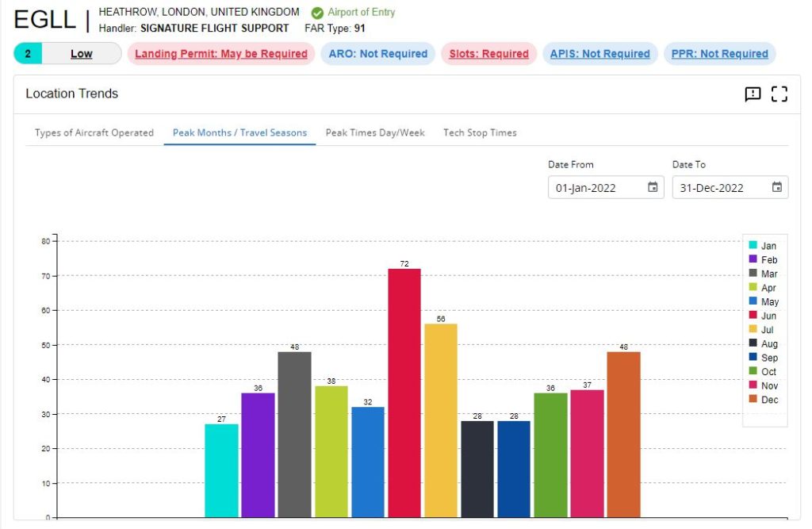Click the Low risk level indicator

click(x=81, y=54)
